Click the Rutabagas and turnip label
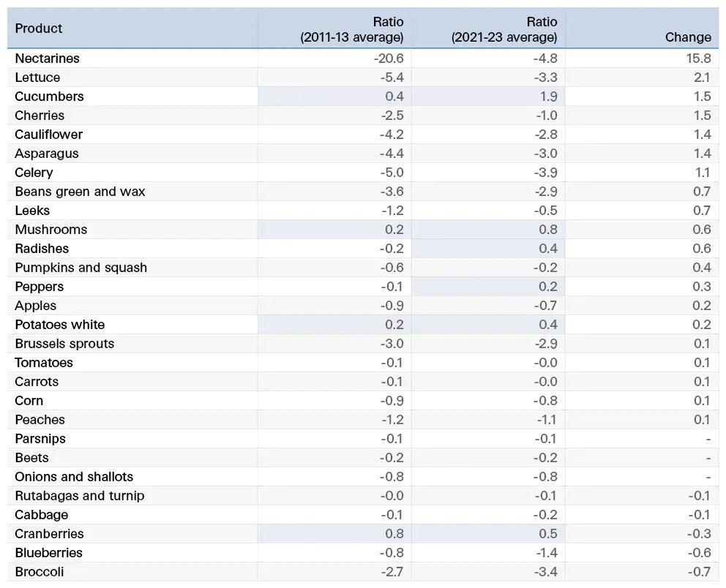The width and height of the screenshot is (726, 588). click(80, 495)
